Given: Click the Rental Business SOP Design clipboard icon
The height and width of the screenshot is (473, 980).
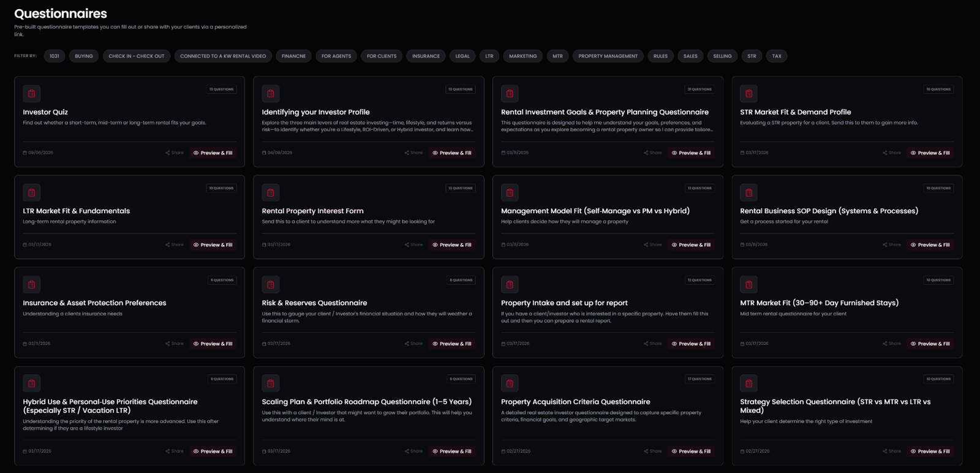Looking at the screenshot, I should 748,192.
